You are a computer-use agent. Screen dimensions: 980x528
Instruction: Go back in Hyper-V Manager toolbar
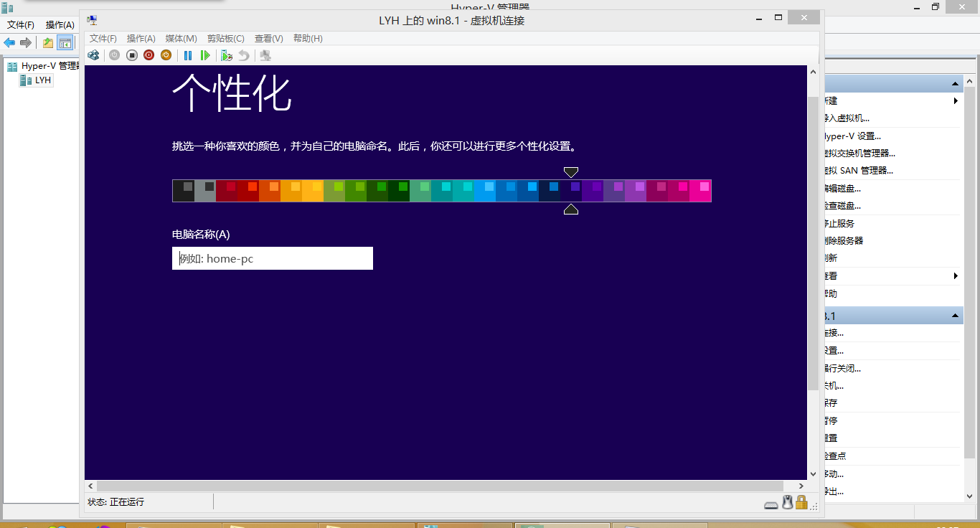point(9,43)
